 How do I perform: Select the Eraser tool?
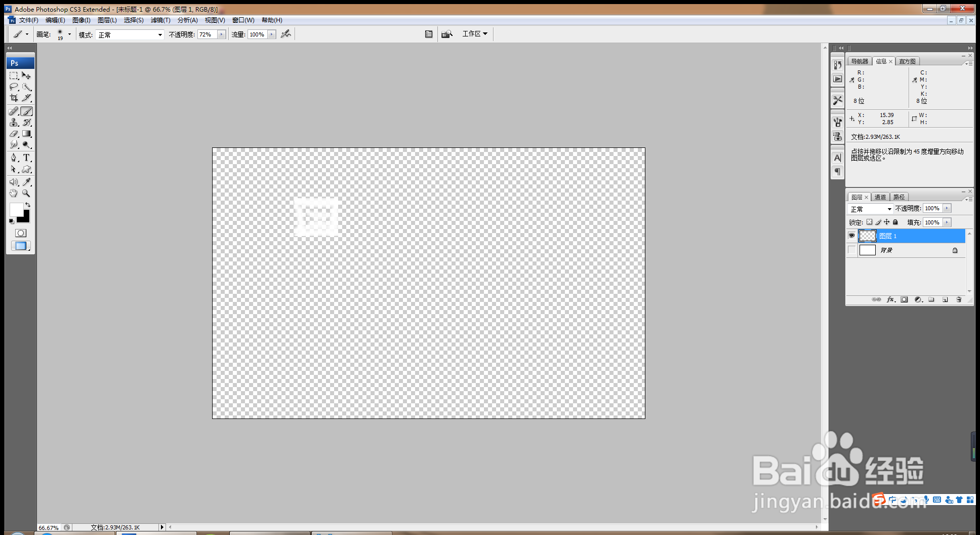pos(14,134)
